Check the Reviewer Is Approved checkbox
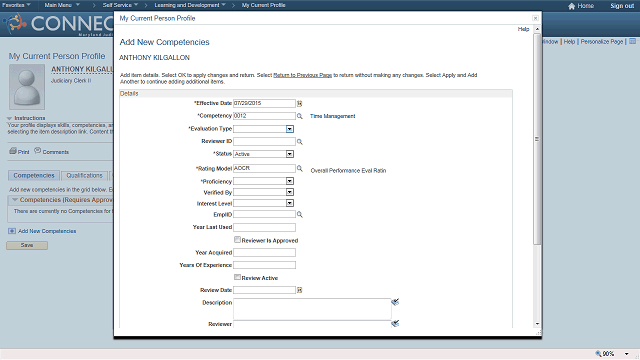Image resolution: width=640 pixels, height=360 pixels. [x=237, y=240]
